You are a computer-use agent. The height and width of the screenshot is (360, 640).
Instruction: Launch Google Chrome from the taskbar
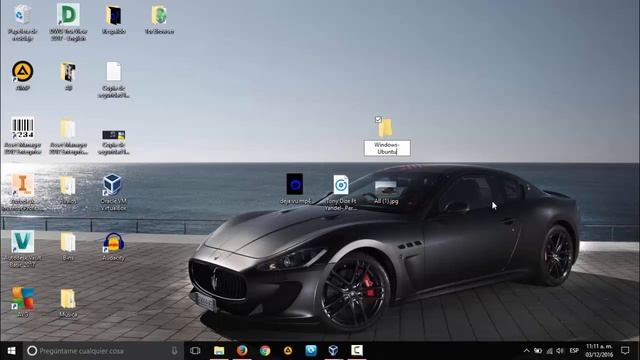pyautogui.click(x=265, y=351)
